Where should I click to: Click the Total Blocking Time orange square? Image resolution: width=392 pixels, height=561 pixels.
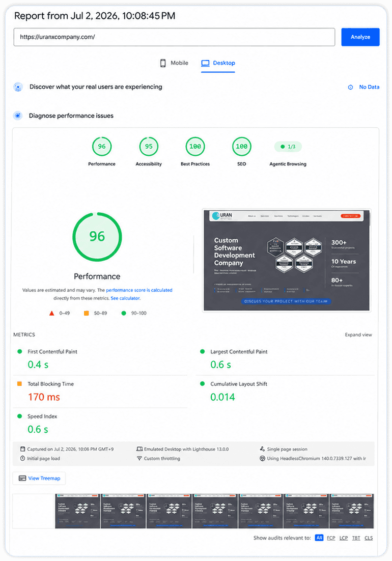[20, 383]
